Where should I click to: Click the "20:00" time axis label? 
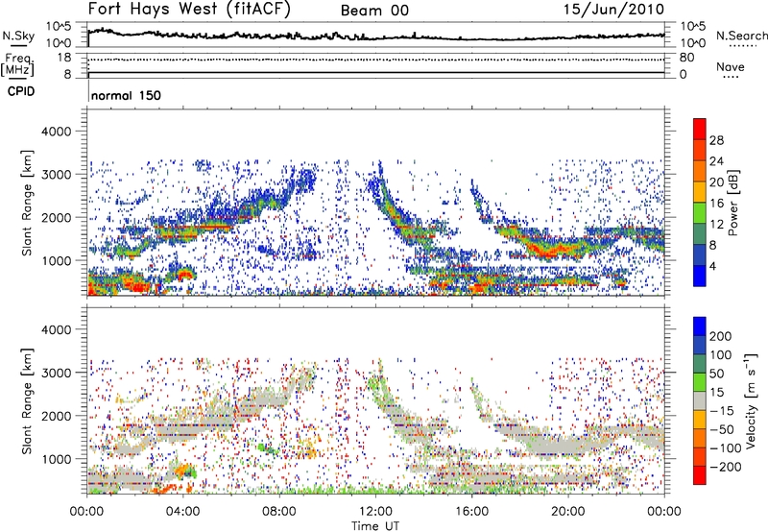[567, 512]
